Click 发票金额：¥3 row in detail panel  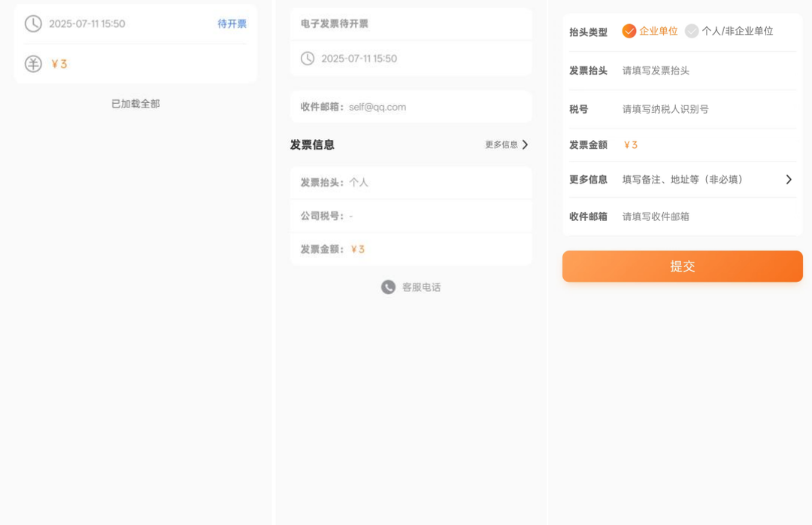[411, 249]
